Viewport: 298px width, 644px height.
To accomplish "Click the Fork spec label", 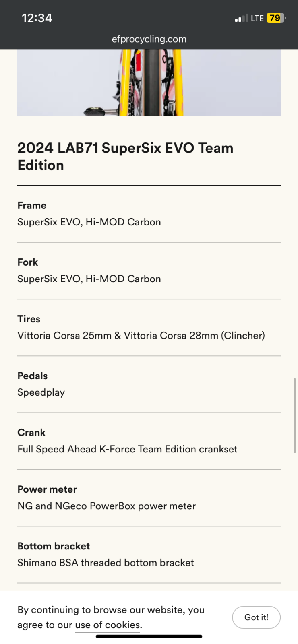I will click(28, 262).
